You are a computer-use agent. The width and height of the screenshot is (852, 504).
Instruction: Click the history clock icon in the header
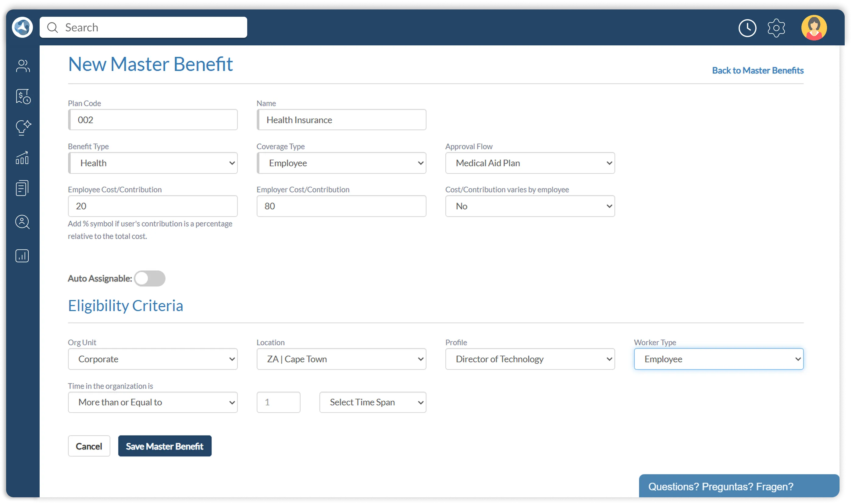click(747, 28)
